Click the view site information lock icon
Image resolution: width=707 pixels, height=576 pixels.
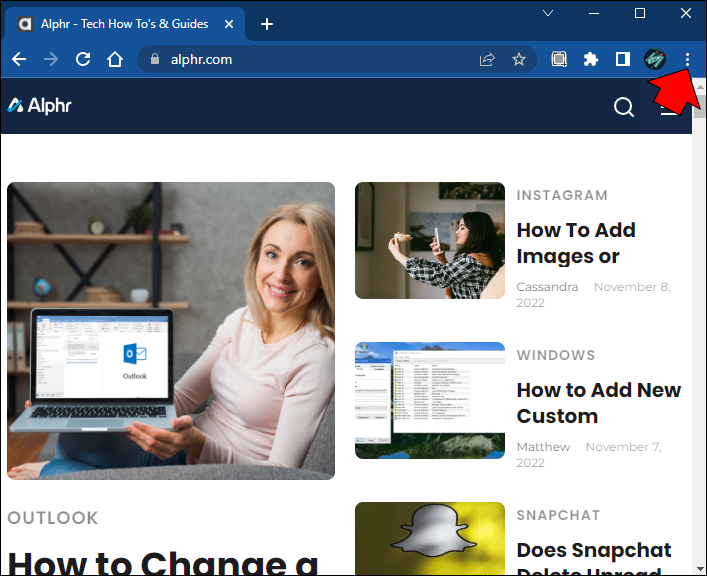click(154, 59)
